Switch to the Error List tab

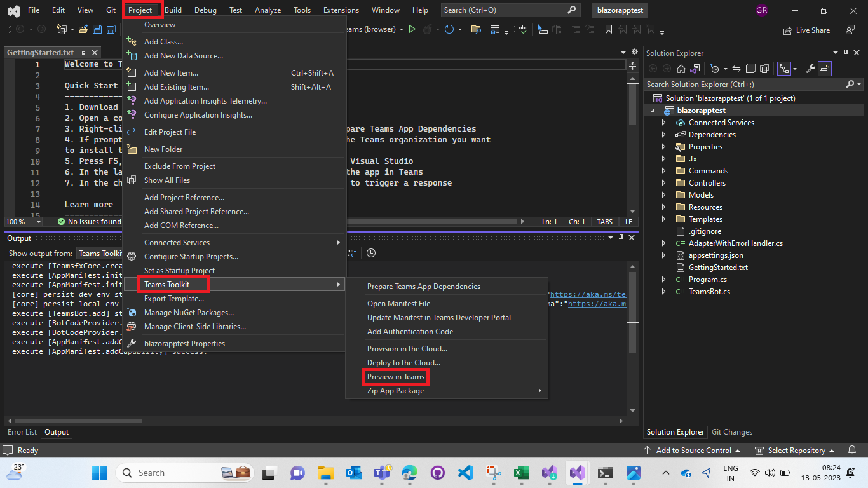[22, 432]
